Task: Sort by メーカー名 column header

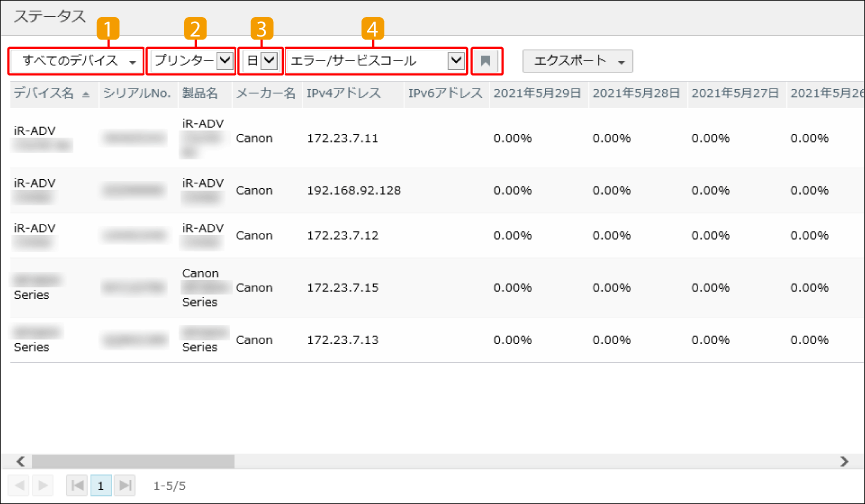Action: tap(264, 93)
